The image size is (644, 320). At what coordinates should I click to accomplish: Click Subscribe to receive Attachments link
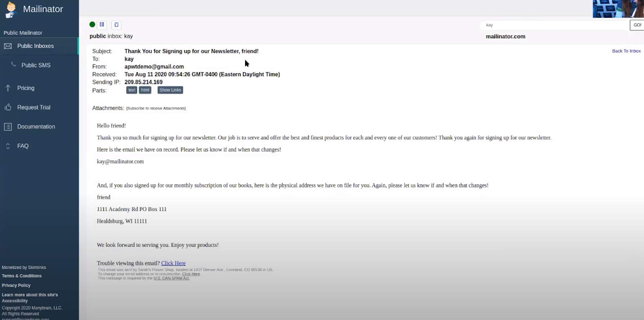pos(156,108)
